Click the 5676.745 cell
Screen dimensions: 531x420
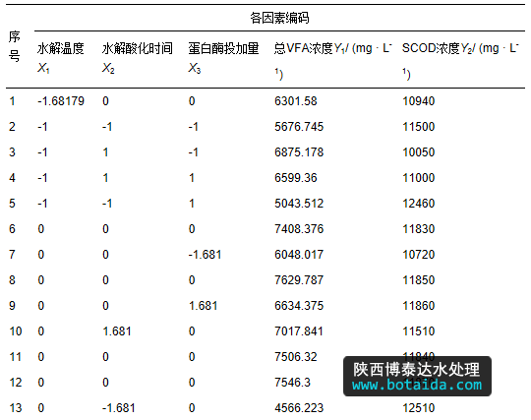299,127
